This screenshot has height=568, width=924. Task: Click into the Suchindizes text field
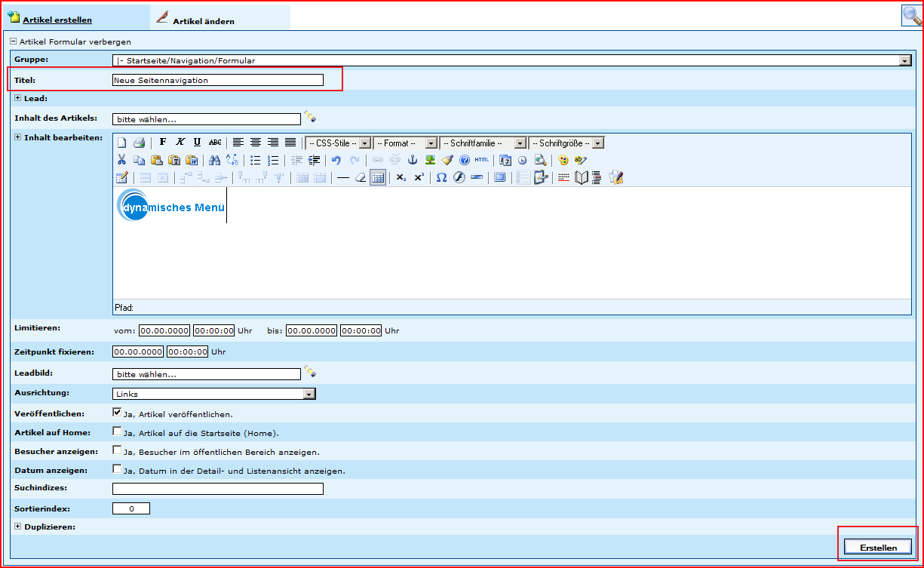point(217,489)
